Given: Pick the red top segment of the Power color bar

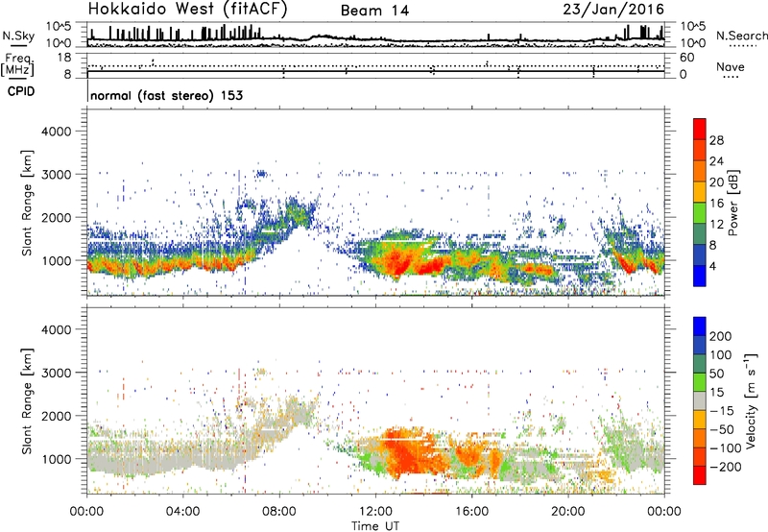Looking at the screenshot, I should click(700, 129).
